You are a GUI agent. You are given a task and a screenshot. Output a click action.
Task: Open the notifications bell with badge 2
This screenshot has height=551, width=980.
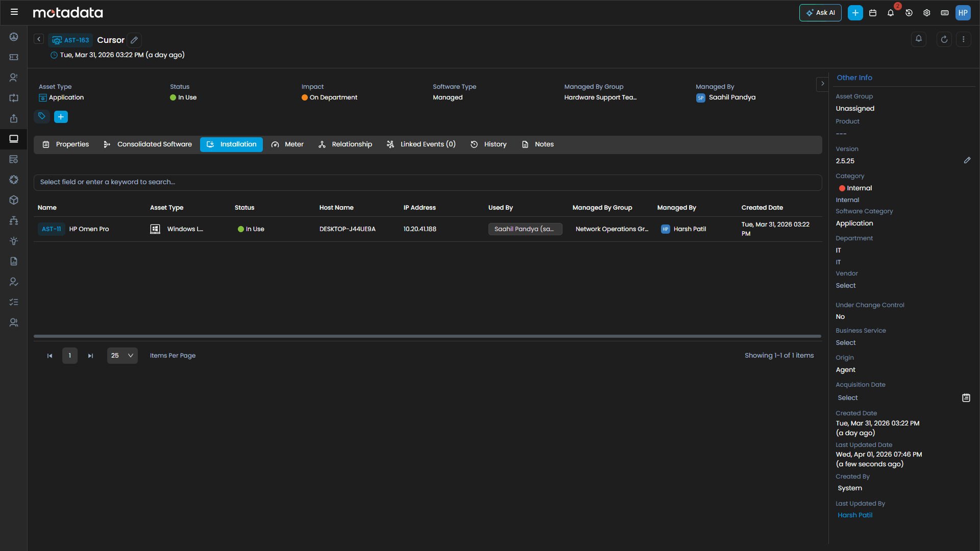pos(891,12)
